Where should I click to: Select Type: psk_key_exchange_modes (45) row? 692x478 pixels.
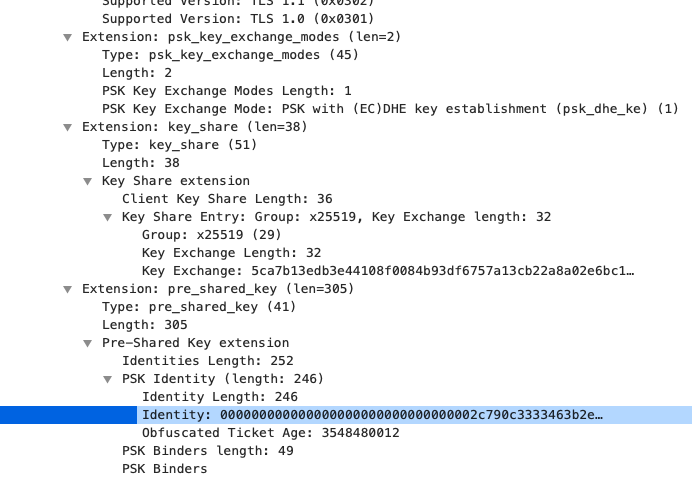[x=230, y=55]
